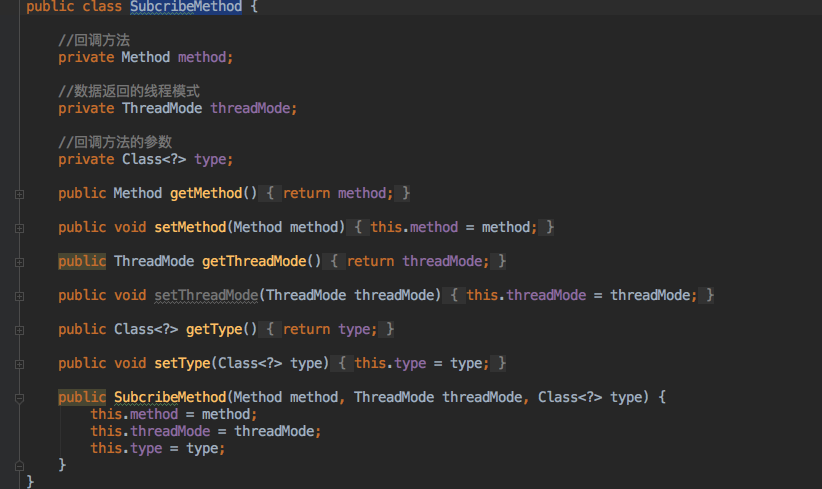Screen dimensions: 822x489
Task: Click type in 'private Class<?> type;'
Action: (210, 159)
